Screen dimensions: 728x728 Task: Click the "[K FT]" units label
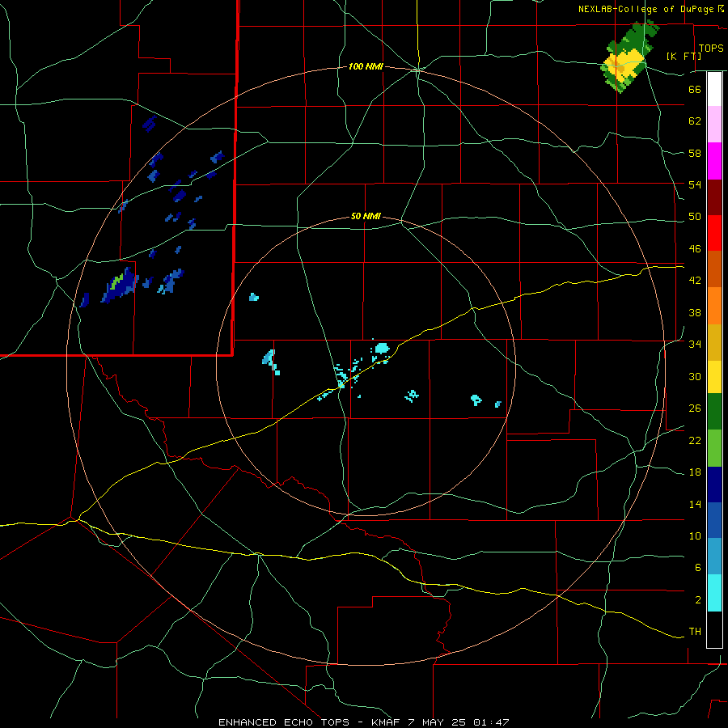(x=684, y=56)
